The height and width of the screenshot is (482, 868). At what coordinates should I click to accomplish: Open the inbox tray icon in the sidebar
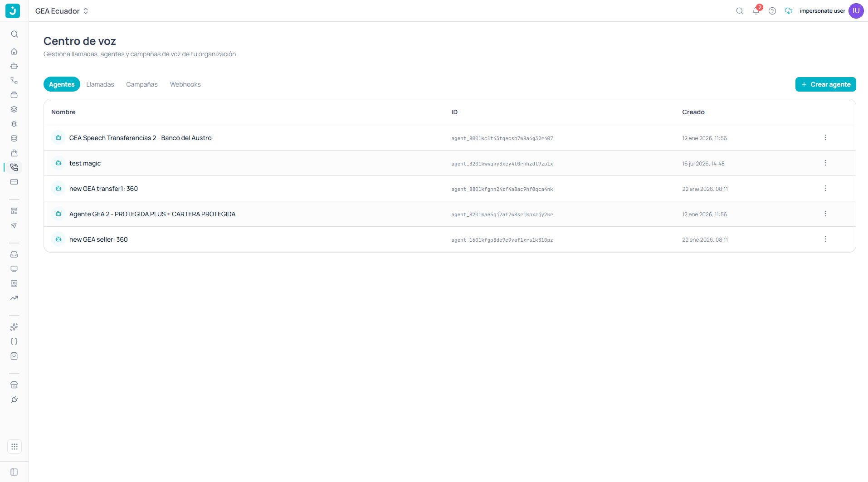coord(14,254)
